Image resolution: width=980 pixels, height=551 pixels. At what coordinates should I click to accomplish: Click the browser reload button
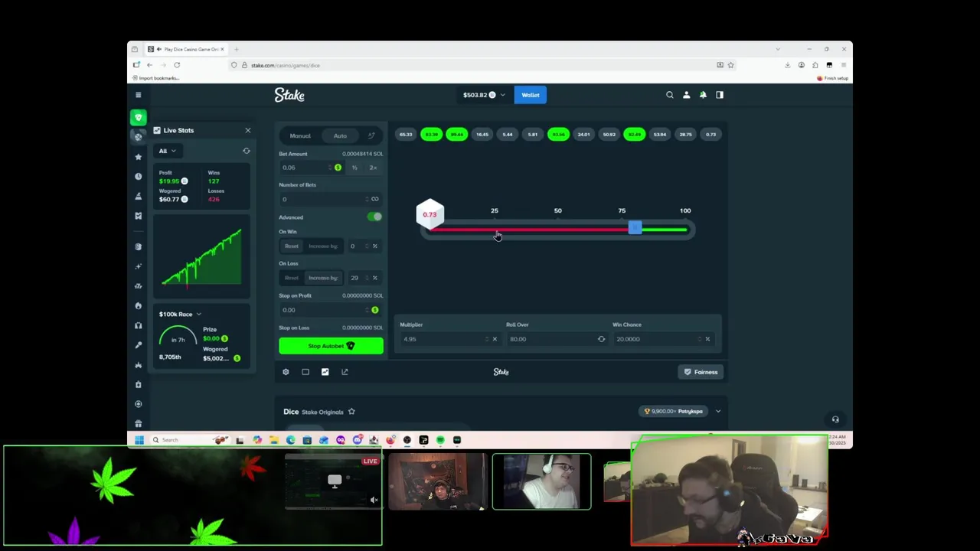coord(177,65)
